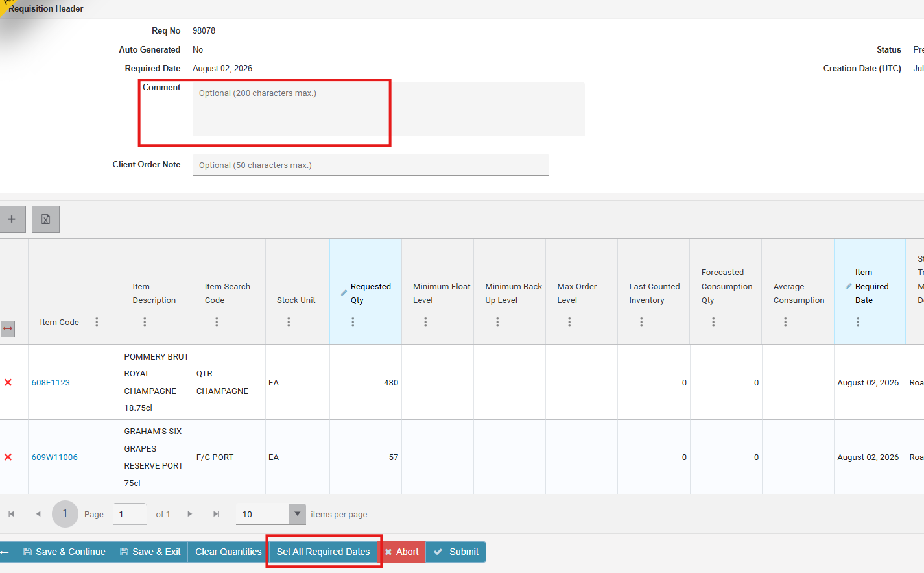Open Stock Unit column menu
This screenshot has width=924, height=573.
coord(289,322)
